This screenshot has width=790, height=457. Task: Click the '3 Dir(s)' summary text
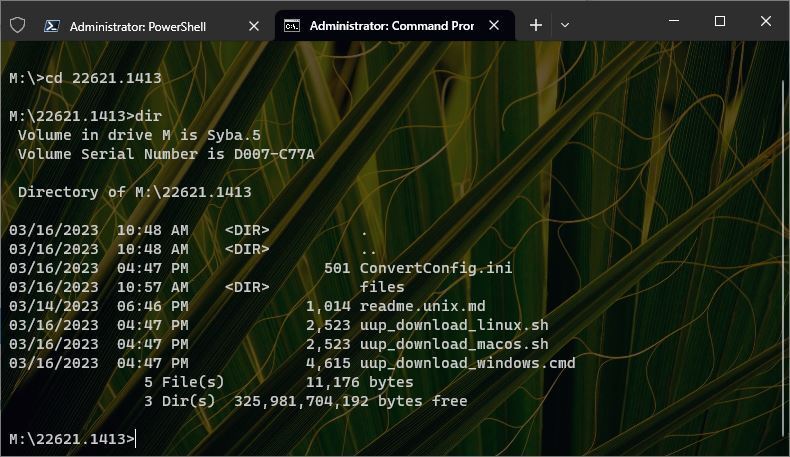(179, 401)
